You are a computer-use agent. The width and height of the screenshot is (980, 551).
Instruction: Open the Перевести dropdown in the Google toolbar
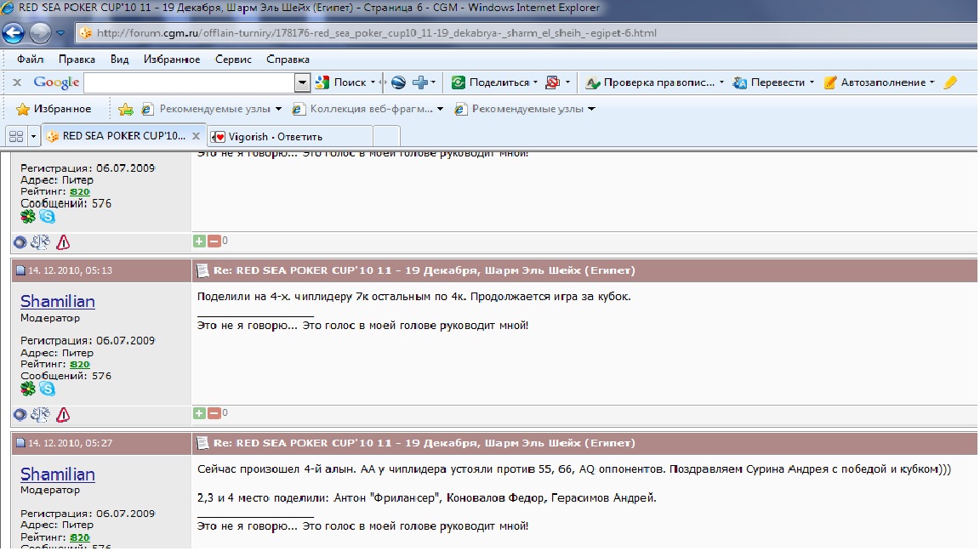click(x=773, y=82)
